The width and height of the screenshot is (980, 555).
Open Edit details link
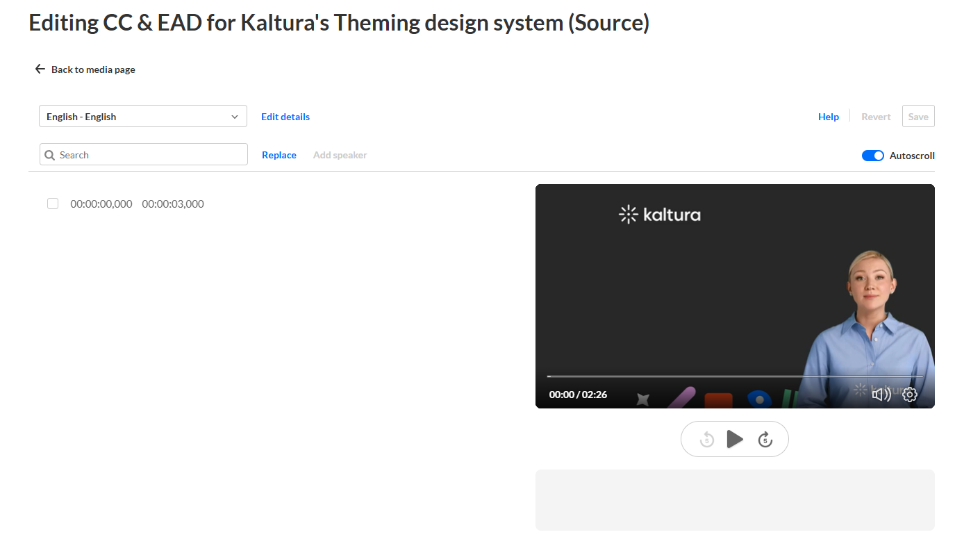point(285,117)
